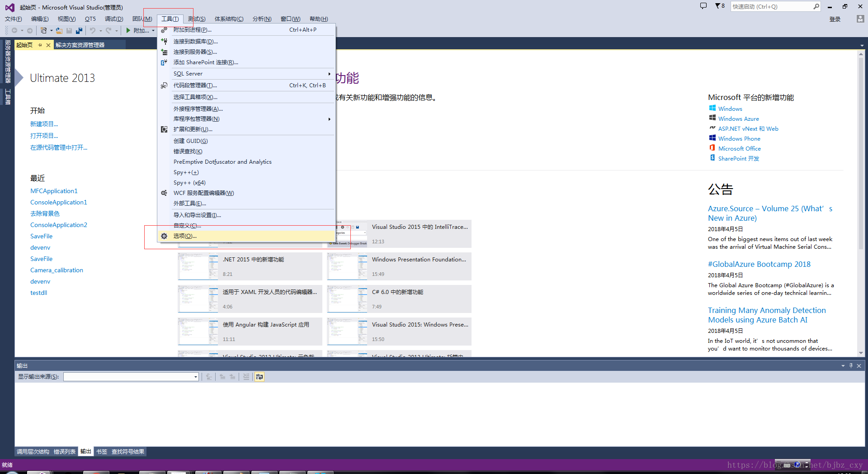Click the Navigate Forward arrow in toolbar

tap(30, 30)
